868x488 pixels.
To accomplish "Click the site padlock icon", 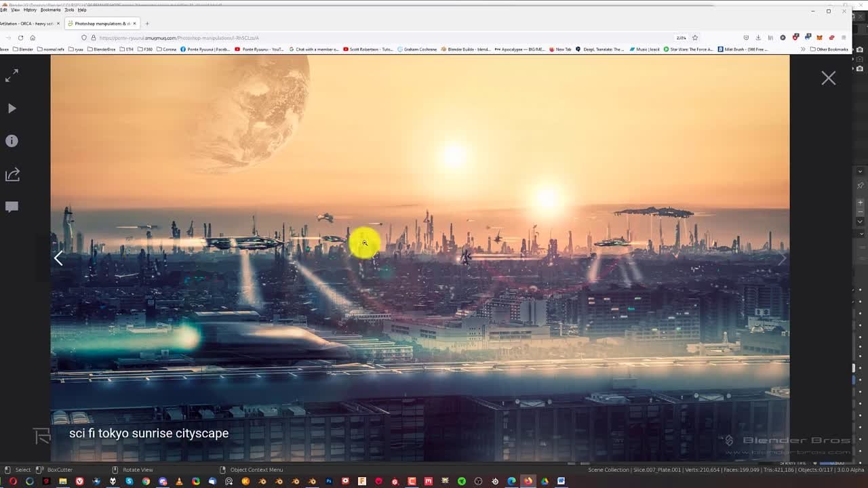I will [x=94, y=38].
